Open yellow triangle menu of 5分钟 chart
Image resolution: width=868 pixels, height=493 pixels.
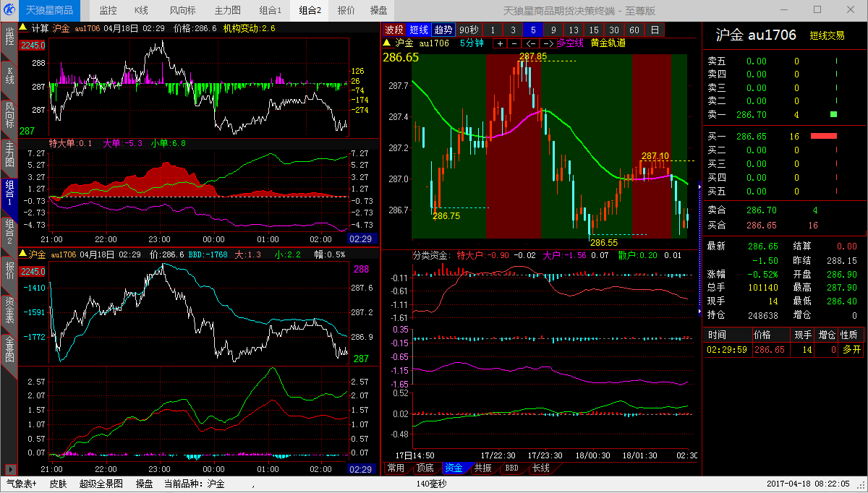coord(387,43)
